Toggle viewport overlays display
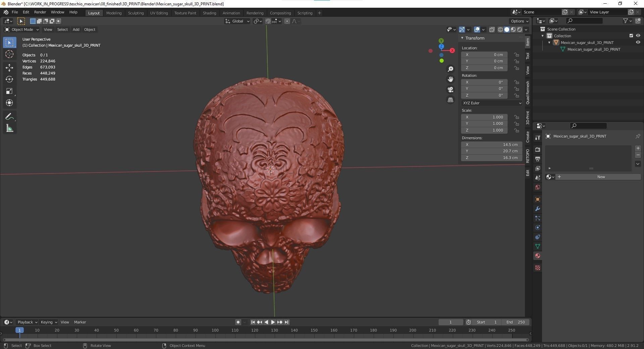Screen dimensions: 644x349 click(x=477, y=30)
